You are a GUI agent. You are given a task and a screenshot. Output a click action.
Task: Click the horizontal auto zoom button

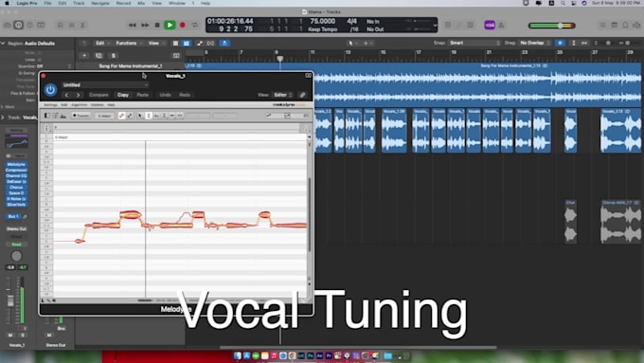click(x=584, y=43)
